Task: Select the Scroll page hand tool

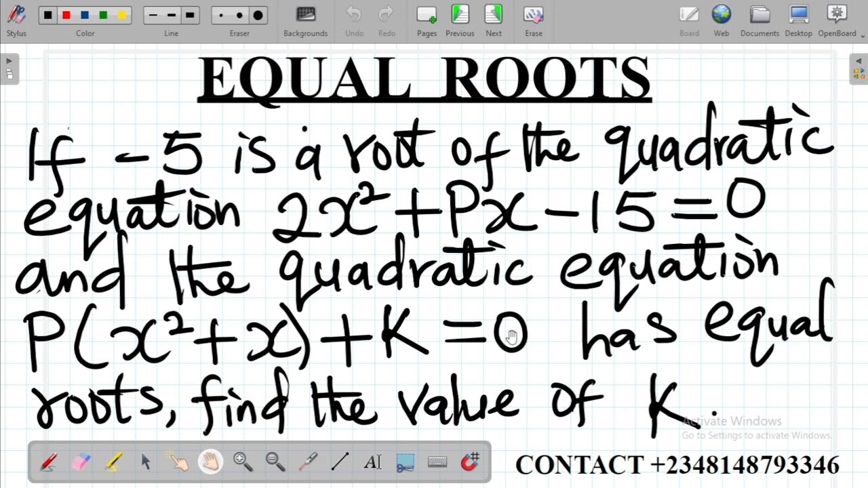Action: (x=210, y=462)
